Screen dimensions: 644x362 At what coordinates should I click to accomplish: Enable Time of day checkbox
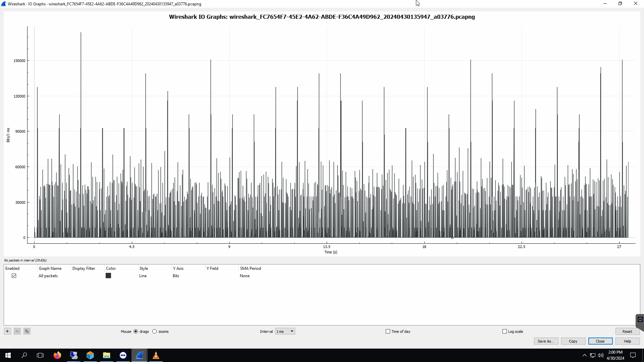pos(388,331)
